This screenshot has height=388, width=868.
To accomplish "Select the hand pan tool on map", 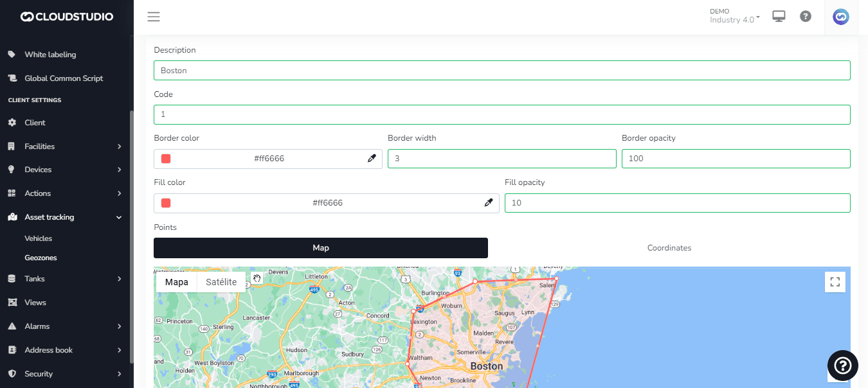I will [x=257, y=278].
